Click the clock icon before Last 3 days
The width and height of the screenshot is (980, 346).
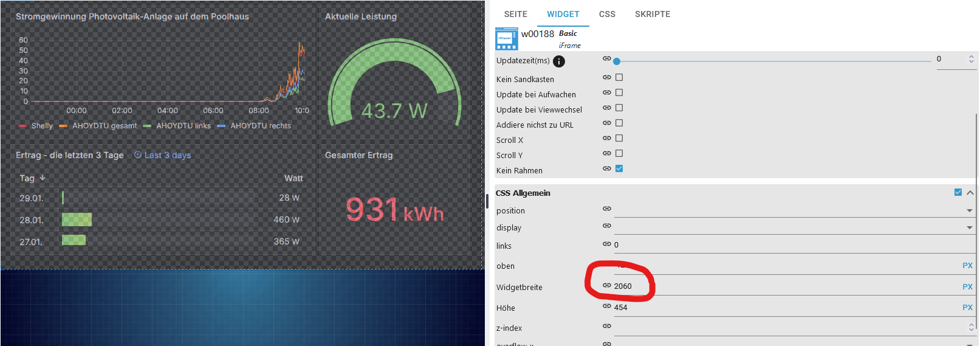[x=138, y=154]
